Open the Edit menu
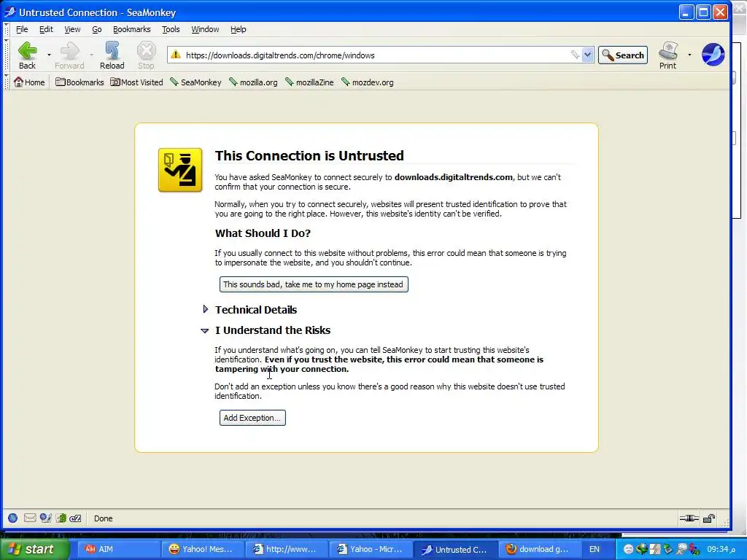Image resolution: width=747 pixels, height=560 pixels. (x=46, y=29)
